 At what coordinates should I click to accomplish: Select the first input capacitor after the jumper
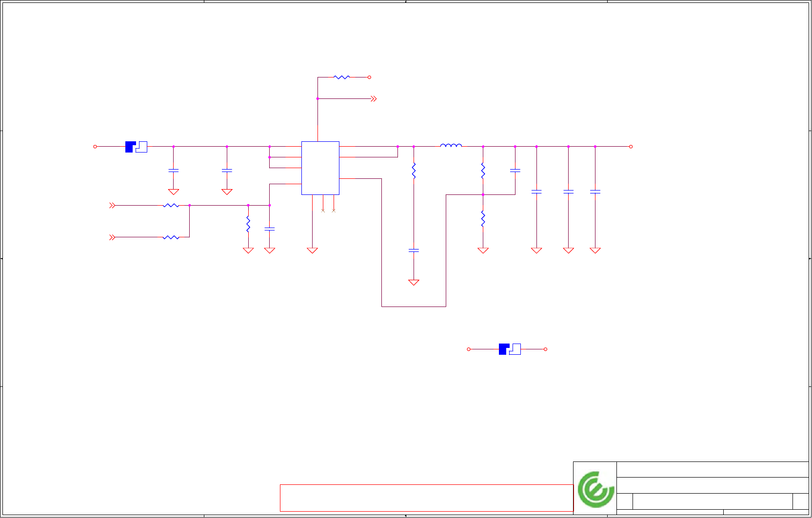pyautogui.click(x=174, y=171)
